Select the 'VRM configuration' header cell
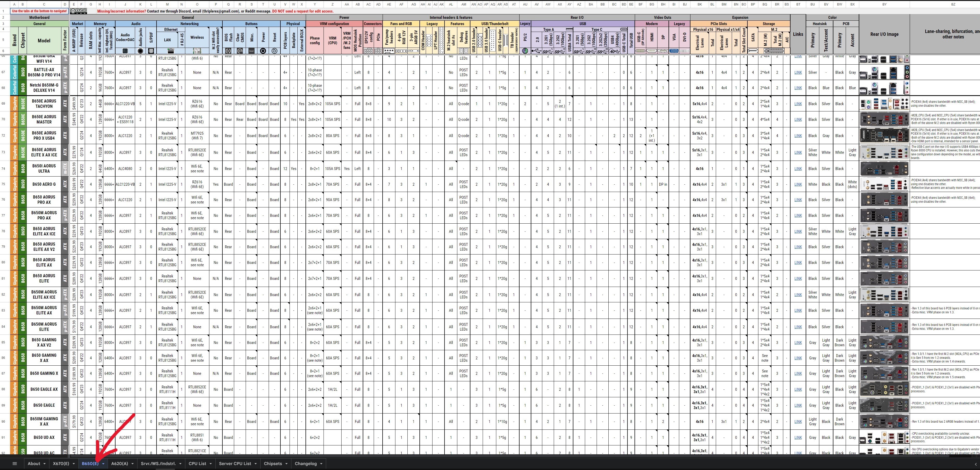This screenshot has height=470, width=980. coord(335,24)
